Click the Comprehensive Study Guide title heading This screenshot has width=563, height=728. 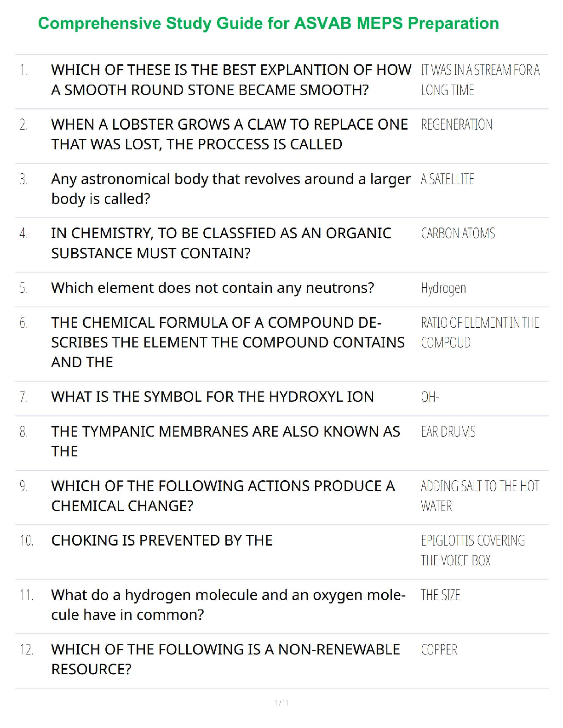pos(268,23)
